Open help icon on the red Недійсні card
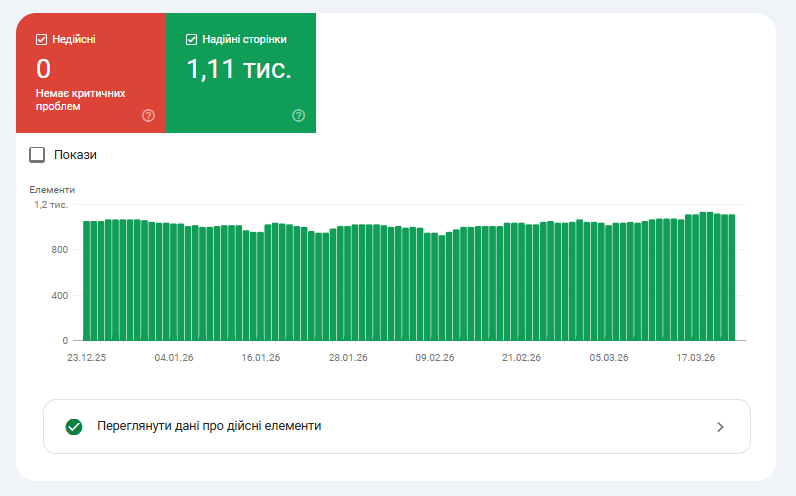796x496 pixels. (x=148, y=116)
